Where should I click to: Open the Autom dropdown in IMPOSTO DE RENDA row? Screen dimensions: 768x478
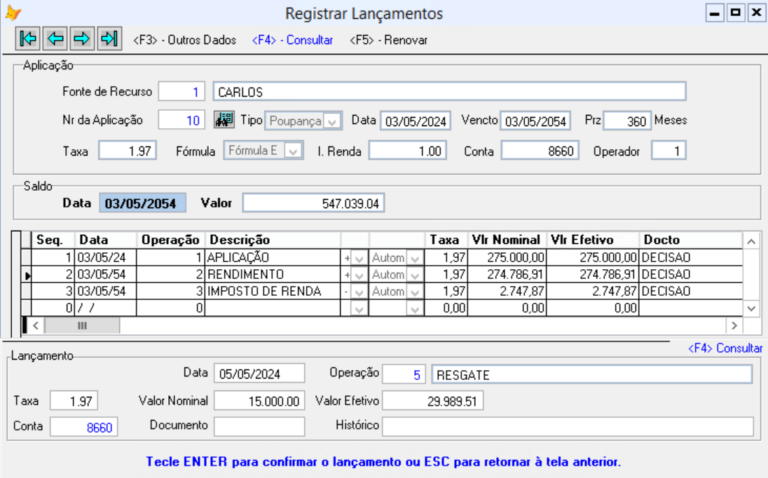[415, 291]
